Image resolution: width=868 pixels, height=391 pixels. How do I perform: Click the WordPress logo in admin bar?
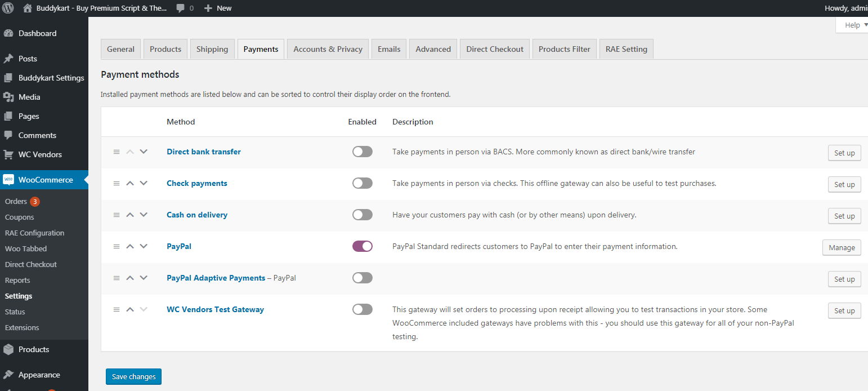8,8
